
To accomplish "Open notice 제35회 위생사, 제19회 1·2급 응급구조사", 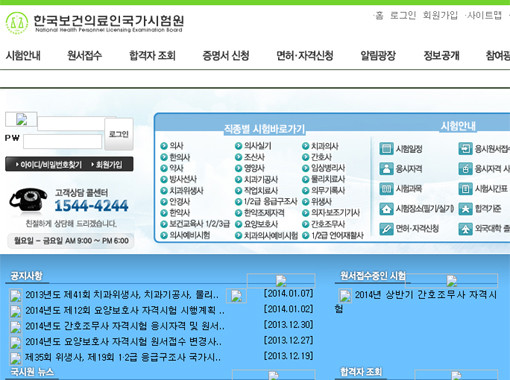I will (123, 357).
